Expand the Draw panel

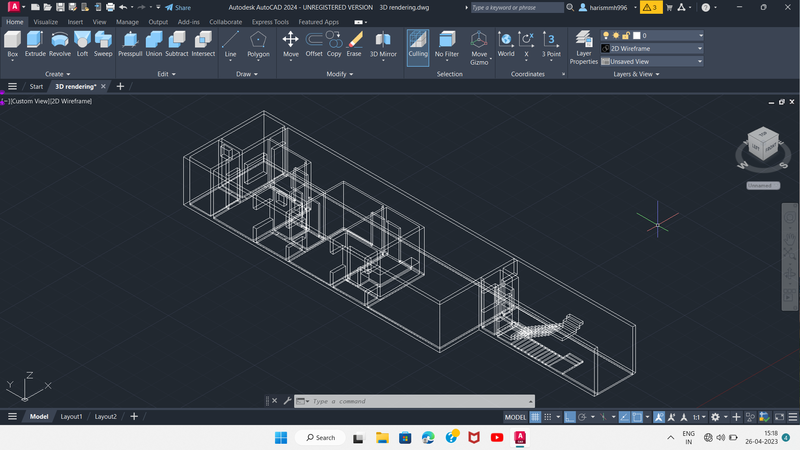pyautogui.click(x=247, y=74)
